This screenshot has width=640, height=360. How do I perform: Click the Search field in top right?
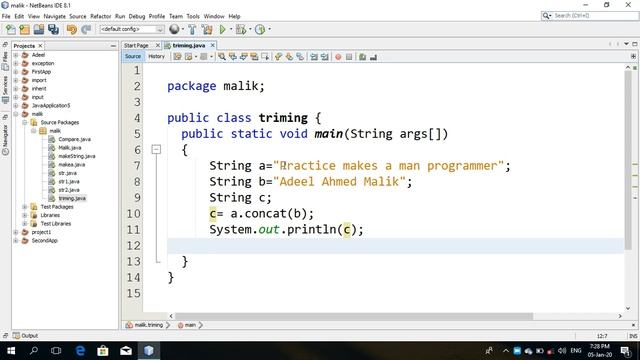pyautogui.click(x=590, y=16)
